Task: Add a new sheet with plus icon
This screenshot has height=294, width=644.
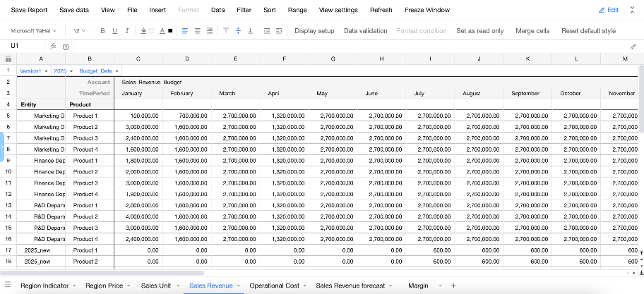Action: (x=453, y=286)
